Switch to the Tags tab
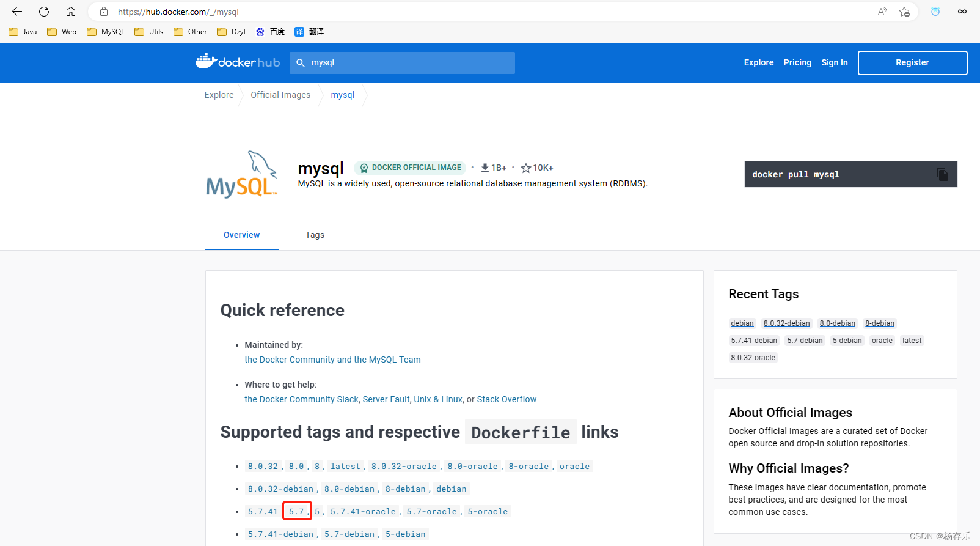Viewport: 980px width, 546px height. pyautogui.click(x=315, y=235)
